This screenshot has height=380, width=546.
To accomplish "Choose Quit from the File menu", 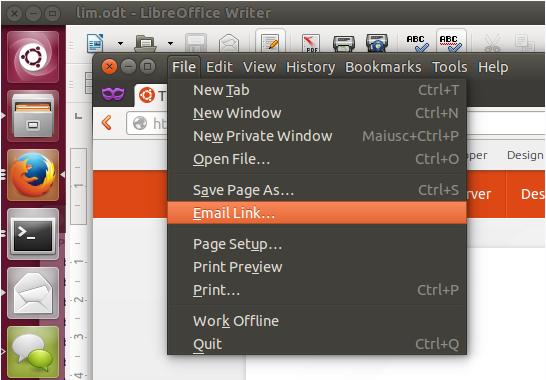I will pos(317,344).
